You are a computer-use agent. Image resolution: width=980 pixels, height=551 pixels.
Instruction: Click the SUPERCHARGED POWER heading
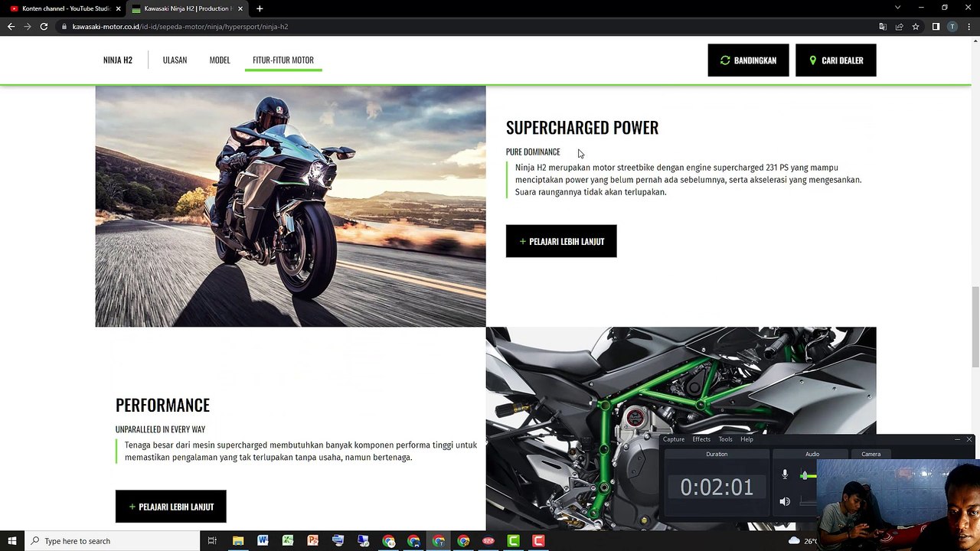pos(582,128)
